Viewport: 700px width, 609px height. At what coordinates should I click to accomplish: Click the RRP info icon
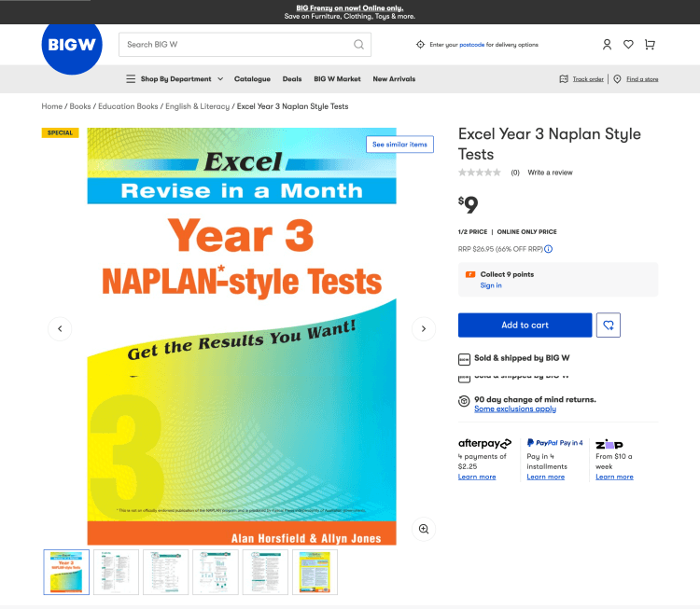pyautogui.click(x=548, y=249)
